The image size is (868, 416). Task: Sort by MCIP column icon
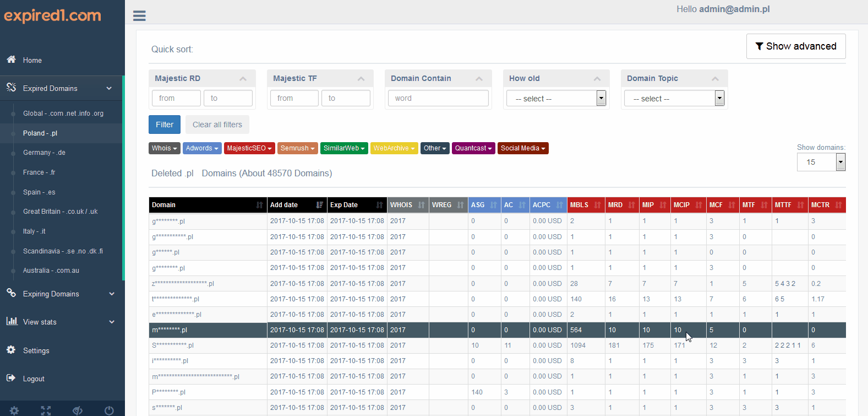(x=699, y=205)
